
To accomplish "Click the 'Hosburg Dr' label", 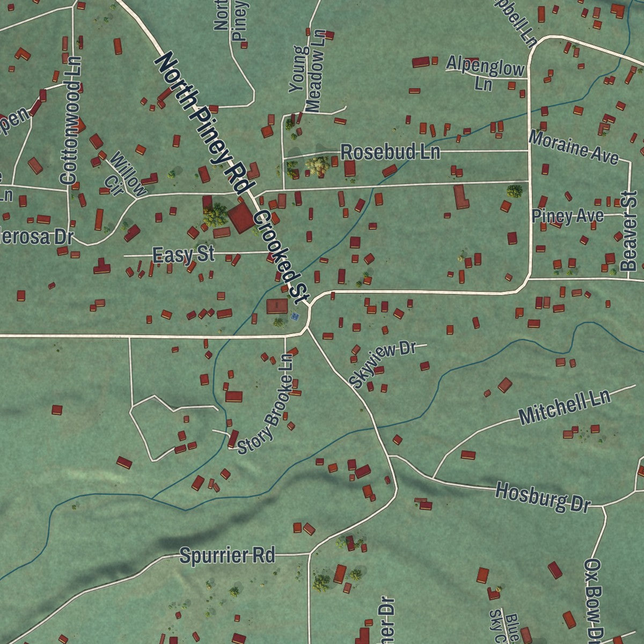I will (543, 497).
